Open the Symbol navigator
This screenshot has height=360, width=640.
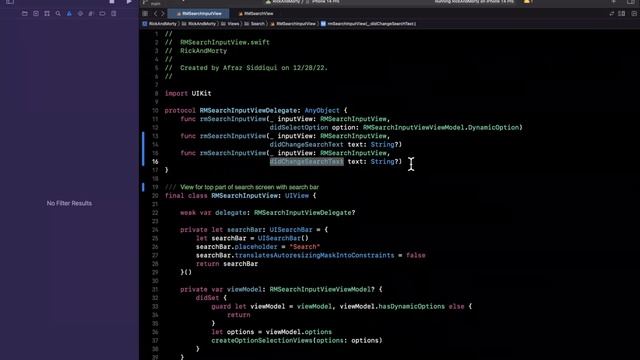(47, 13)
